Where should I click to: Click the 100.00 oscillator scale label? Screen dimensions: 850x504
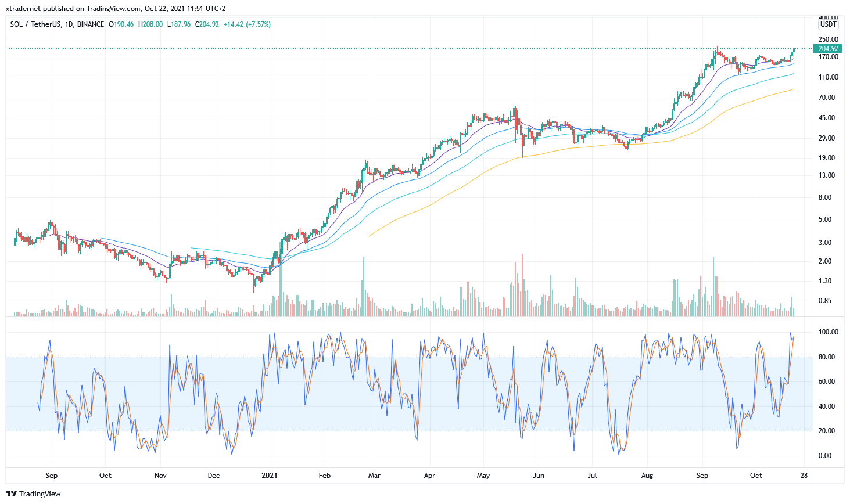tap(828, 332)
